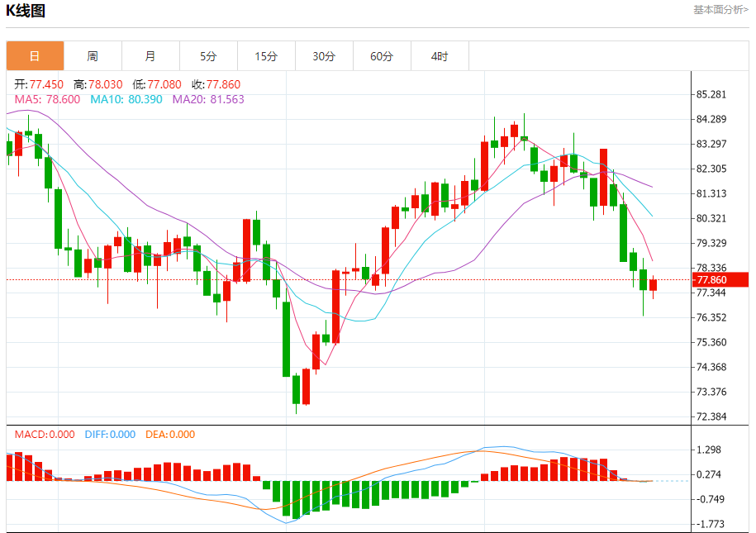Click the MA10 80.390 legend label
This screenshot has height=533, width=756.
click(126, 99)
